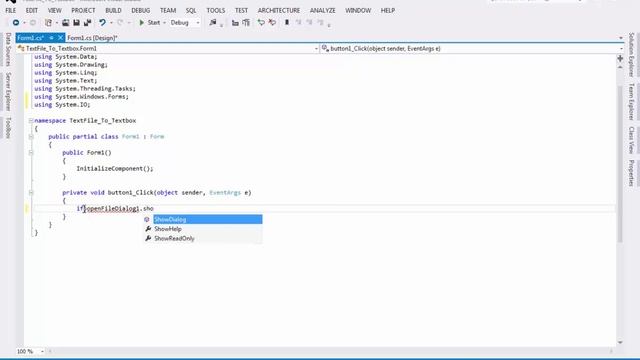The image size is (640, 360).
Task: Open the DEBUG menu
Action: 141,10
